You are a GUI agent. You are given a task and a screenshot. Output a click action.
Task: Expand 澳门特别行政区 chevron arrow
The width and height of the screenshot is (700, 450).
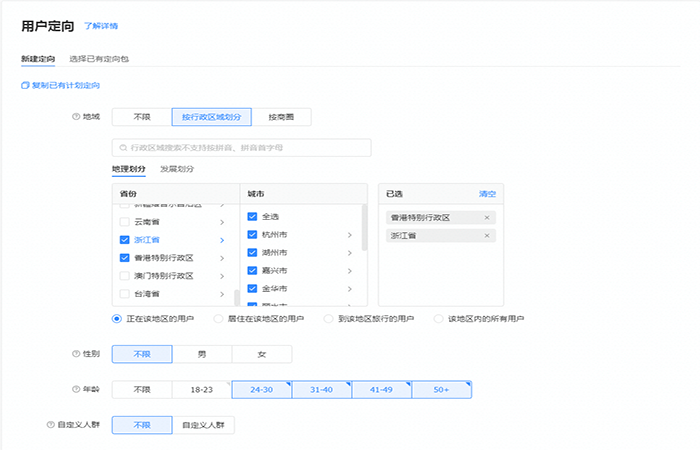coord(221,276)
